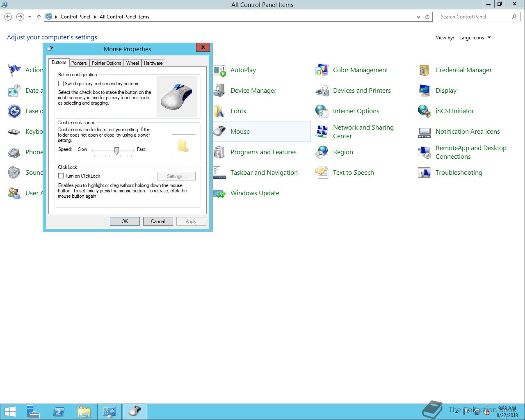Open the recent locations arrow
Viewport: 525px width, 420px height.
[30, 17]
